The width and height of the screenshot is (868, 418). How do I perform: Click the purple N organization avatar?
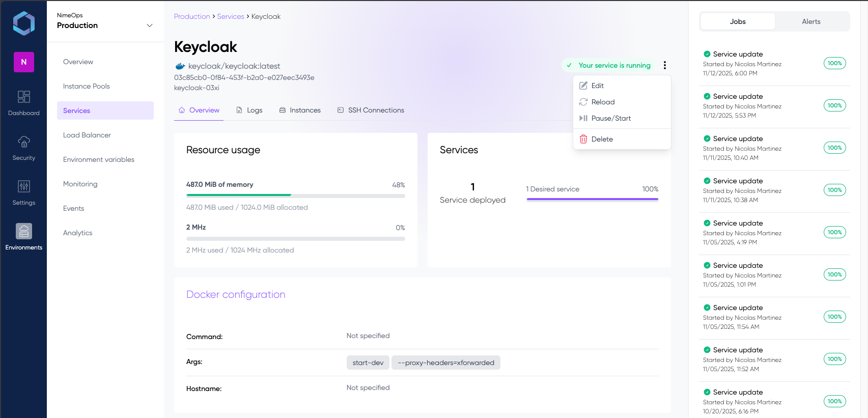[23, 62]
